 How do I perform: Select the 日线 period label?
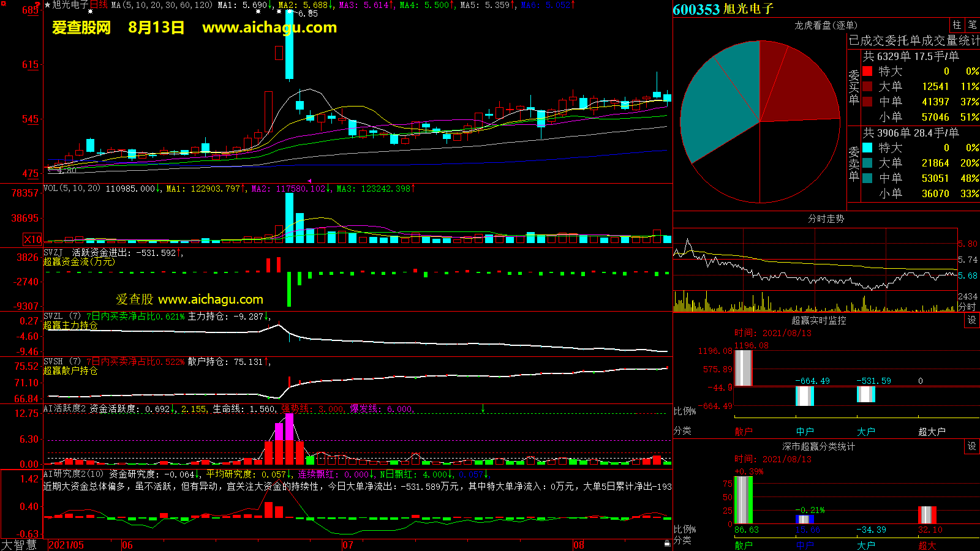[99, 5]
